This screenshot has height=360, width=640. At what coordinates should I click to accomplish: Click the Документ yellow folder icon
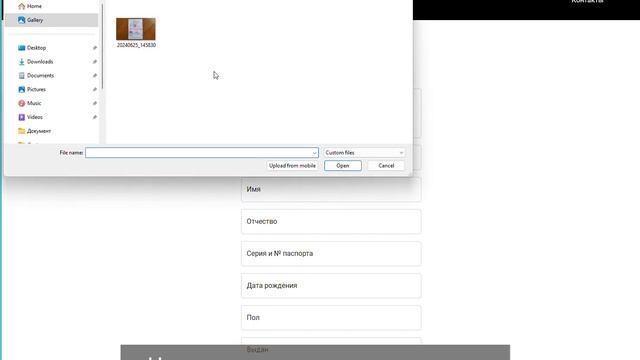(22, 131)
